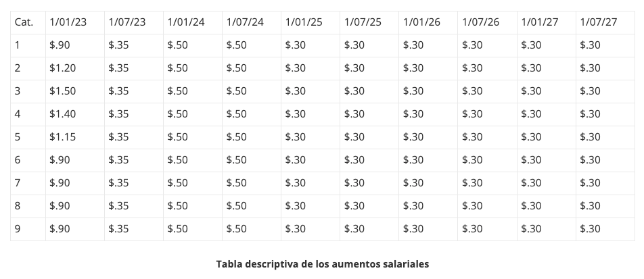Select the category 6 row label
This screenshot has width=644, height=279.
[28, 160]
